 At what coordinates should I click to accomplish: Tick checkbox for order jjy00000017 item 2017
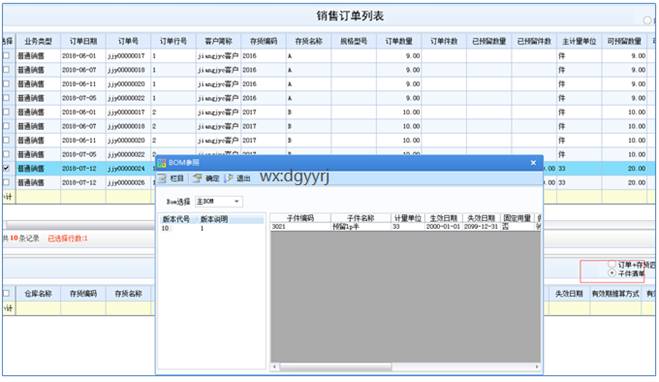(x=6, y=112)
